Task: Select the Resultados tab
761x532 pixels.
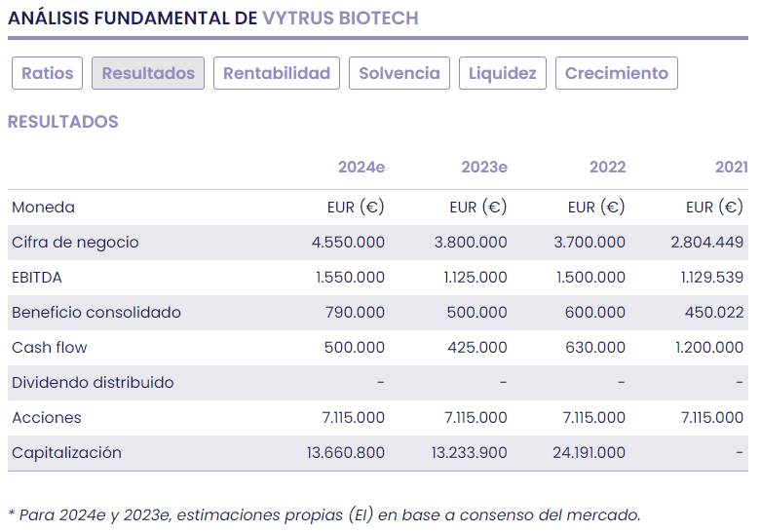Action: click(x=148, y=73)
